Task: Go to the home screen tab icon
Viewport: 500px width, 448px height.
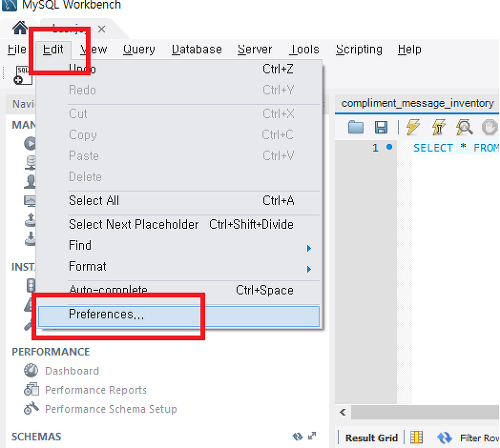Action: [x=19, y=28]
